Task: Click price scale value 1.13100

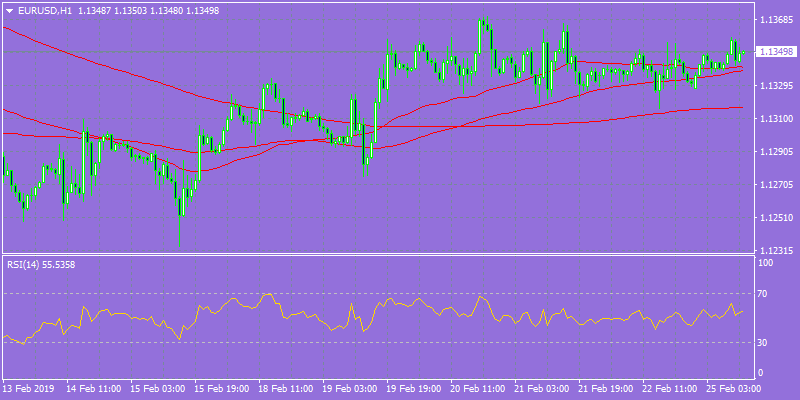Action: pyautogui.click(x=776, y=119)
